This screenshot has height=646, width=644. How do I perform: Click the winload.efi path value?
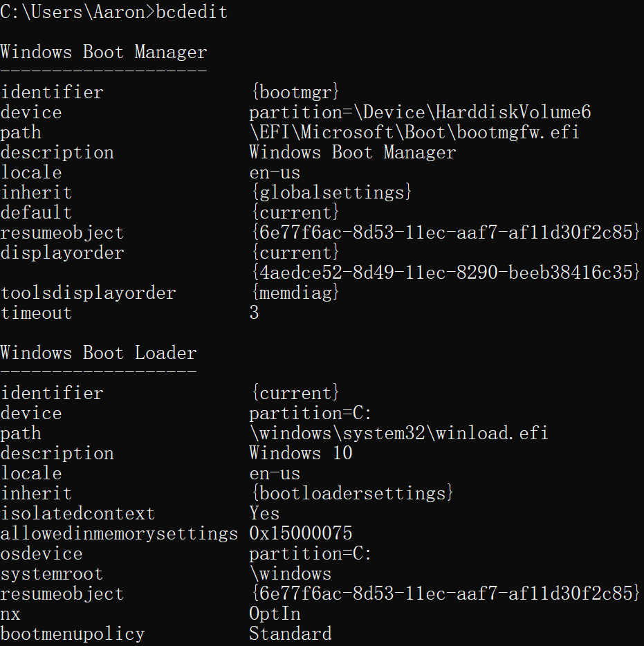(x=399, y=433)
